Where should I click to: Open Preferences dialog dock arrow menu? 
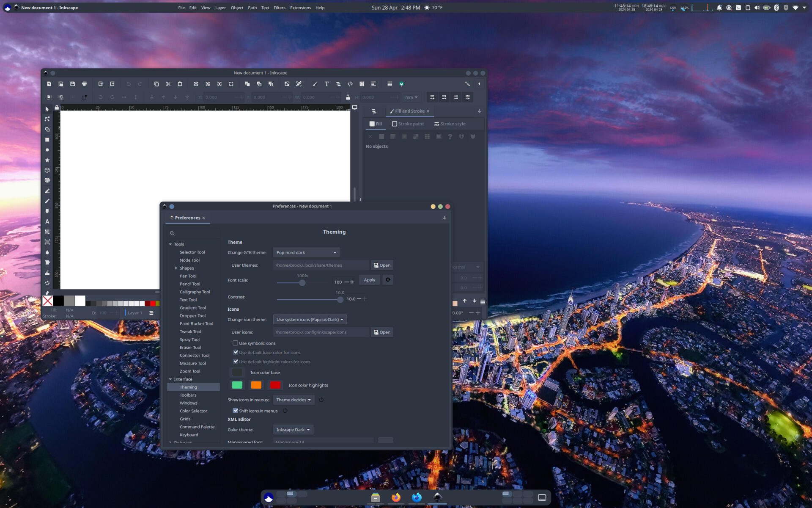click(444, 218)
